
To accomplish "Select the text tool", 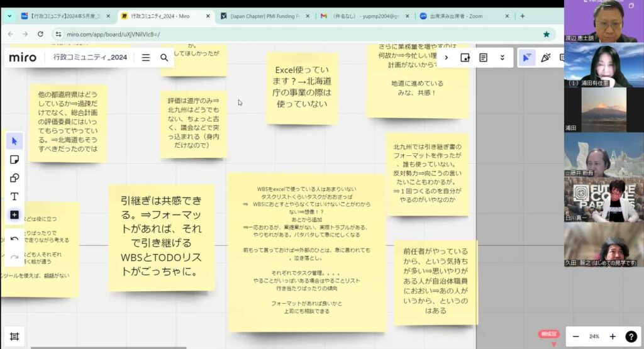I will 14,196.
